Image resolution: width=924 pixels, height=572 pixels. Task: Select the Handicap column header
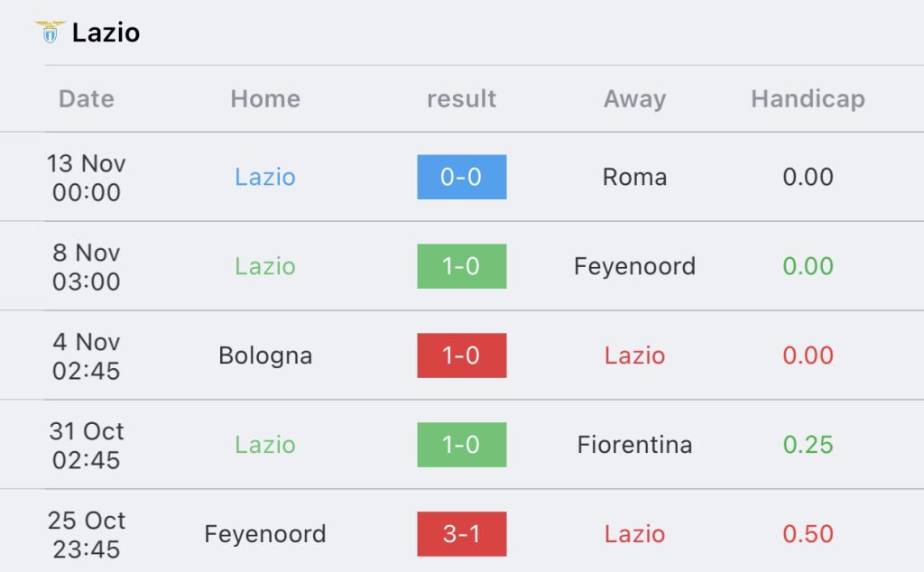pos(808,99)
